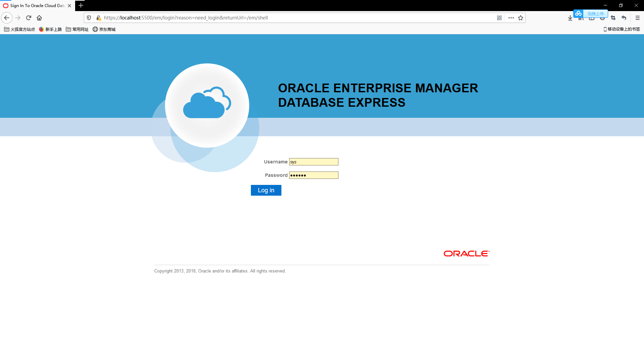Restore down the Firefox window
This screenshot has width=644, height=348.
click(x=621, y=5)
